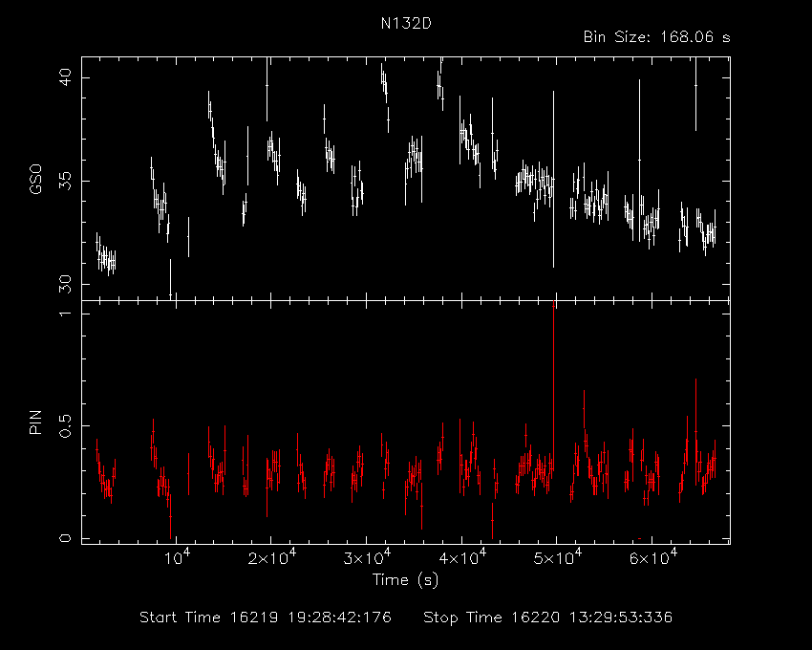Click the 3×10^4 time axis tick label
The height and width of the screenshot is (650, 812).
click(367, 557)
